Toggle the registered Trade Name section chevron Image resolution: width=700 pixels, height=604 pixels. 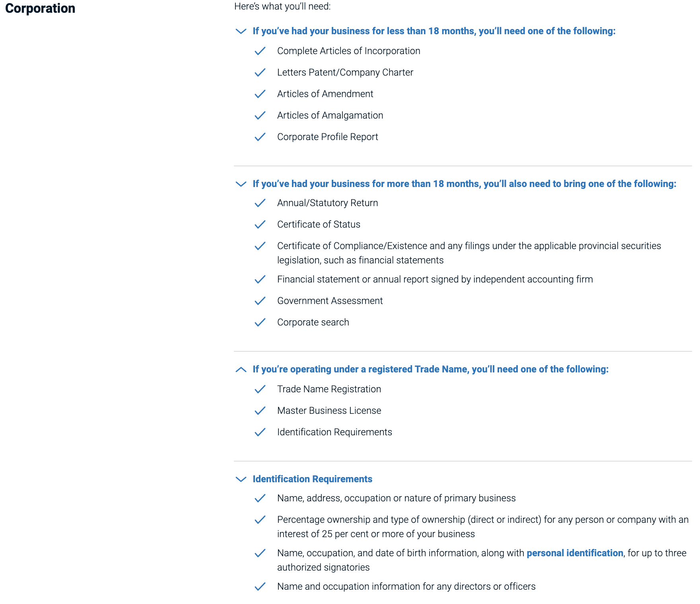tap(241, 369)
